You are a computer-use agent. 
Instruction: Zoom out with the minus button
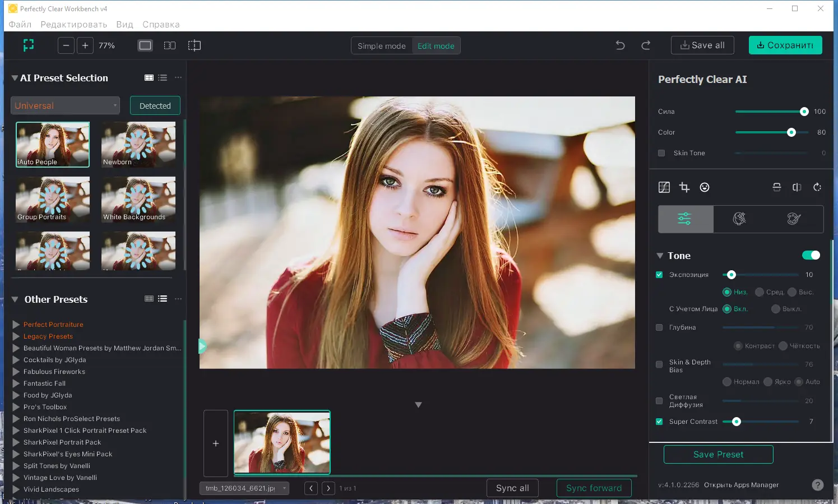tap(66, 45)
